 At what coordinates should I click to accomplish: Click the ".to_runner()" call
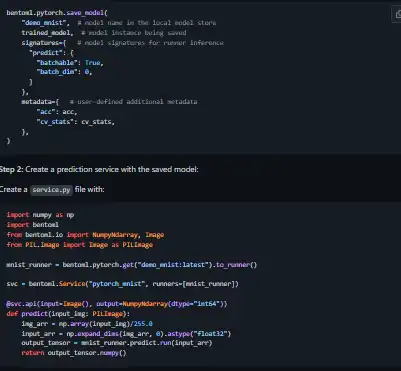pyautogui.click(x=235, y=265)
